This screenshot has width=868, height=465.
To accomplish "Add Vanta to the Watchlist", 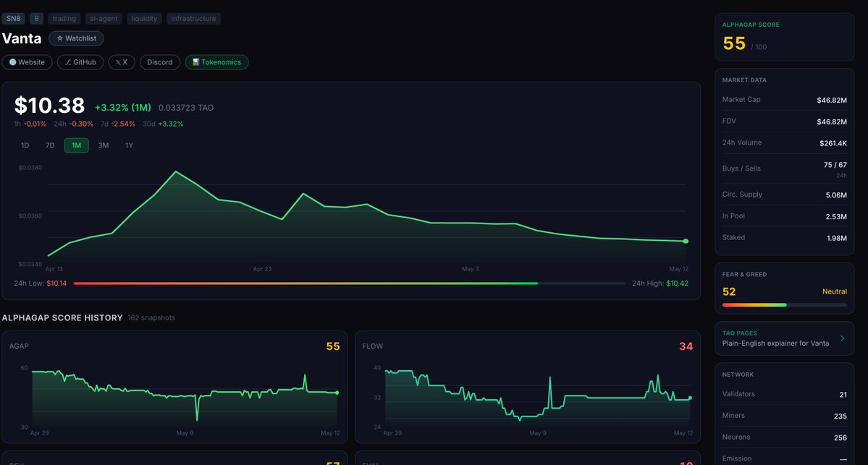I will [x=77, y=38].
